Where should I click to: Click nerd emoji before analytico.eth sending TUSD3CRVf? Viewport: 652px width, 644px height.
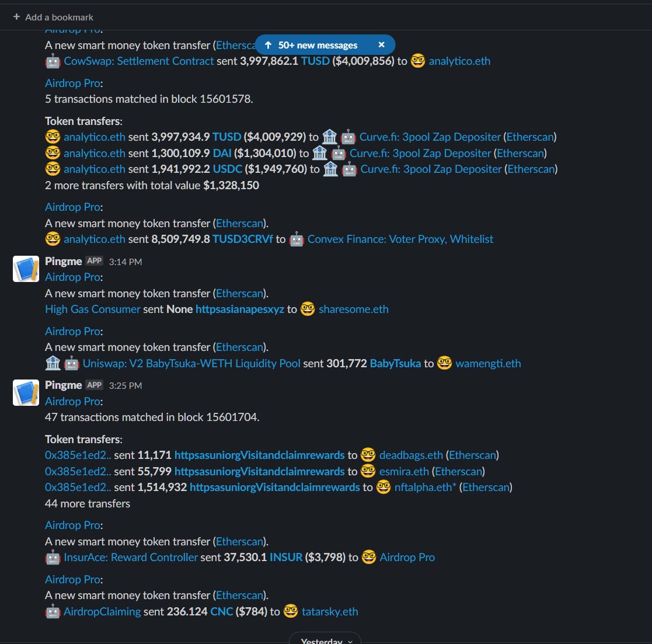(x=53, y=239)
